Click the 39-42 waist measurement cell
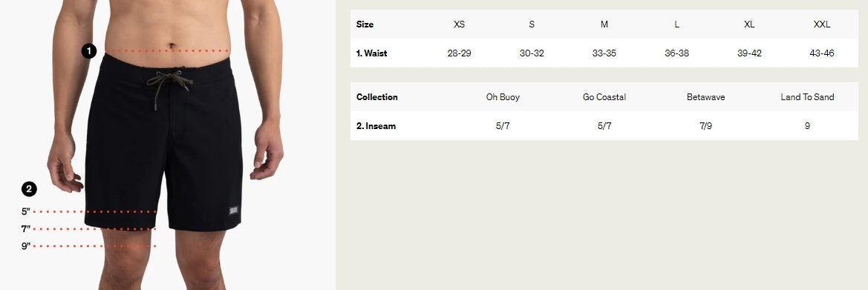Viewport: 868px width, 290px height. 749,53
